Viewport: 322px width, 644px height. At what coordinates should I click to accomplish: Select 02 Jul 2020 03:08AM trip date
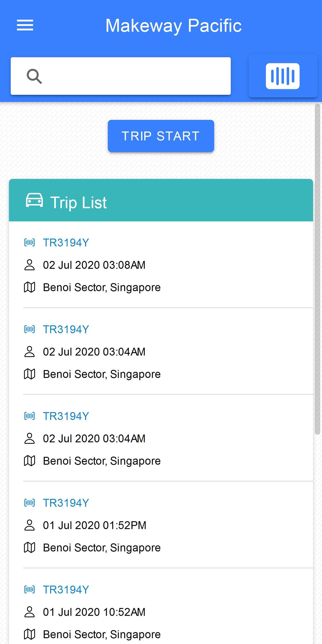94,265
